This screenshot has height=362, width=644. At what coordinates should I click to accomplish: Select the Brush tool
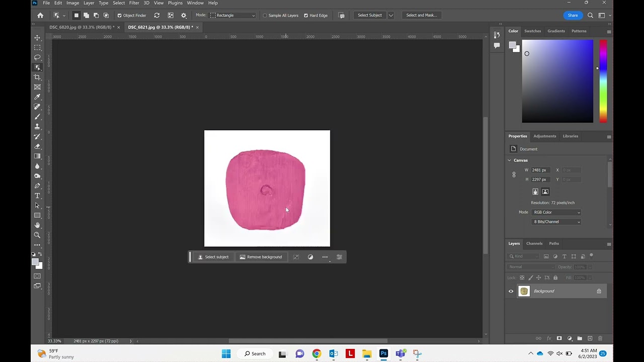point(37,117)
